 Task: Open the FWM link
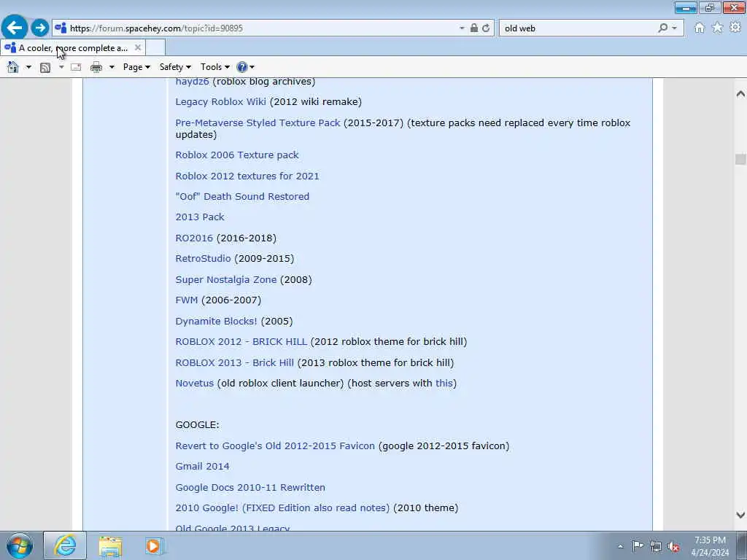[186, 300]
